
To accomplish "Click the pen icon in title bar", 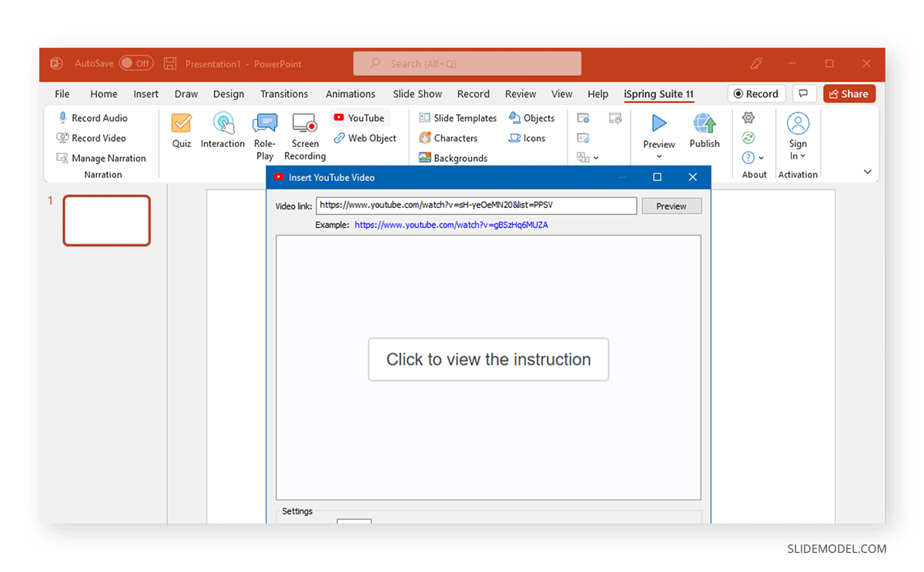I will pyautogui.click(x=756, y=64).
